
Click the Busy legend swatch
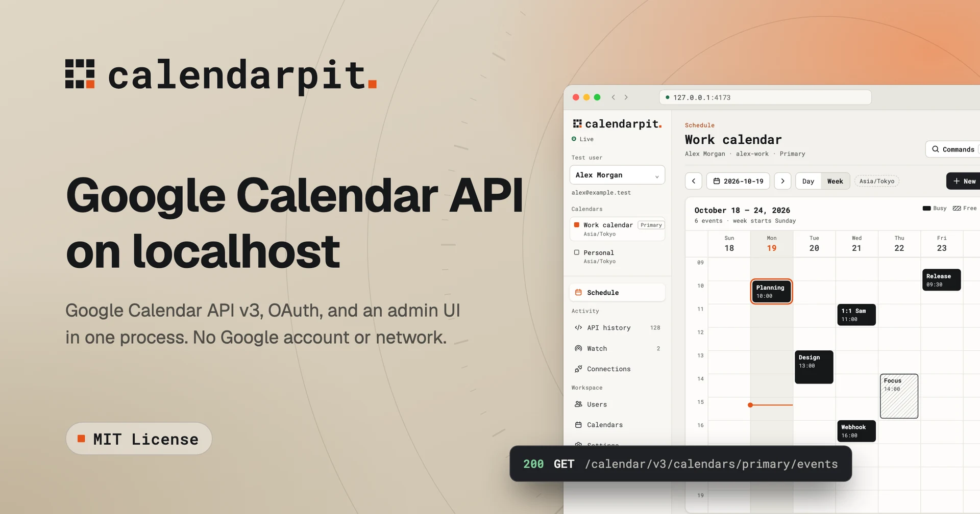[x=926, y=208]
